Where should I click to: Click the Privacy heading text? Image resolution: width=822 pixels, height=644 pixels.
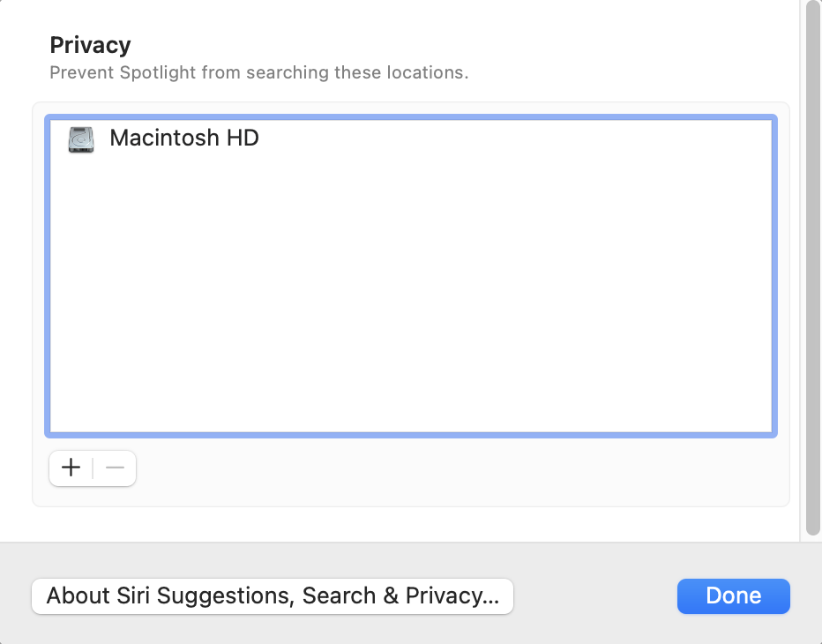coord(90,45)
